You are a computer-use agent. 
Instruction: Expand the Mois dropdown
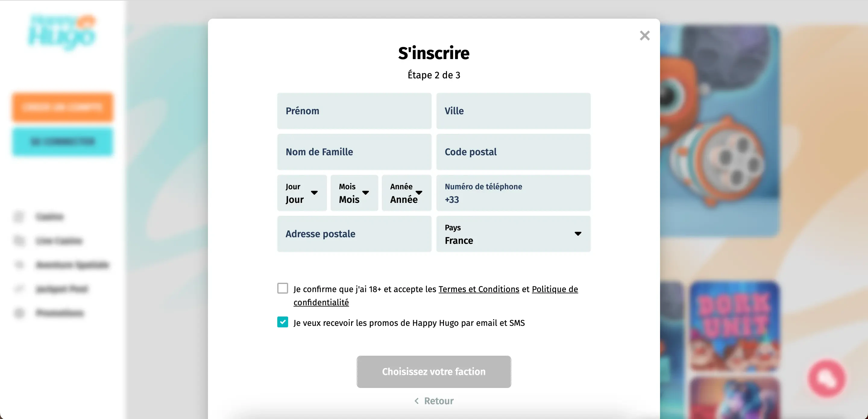[x=354, y=193]
